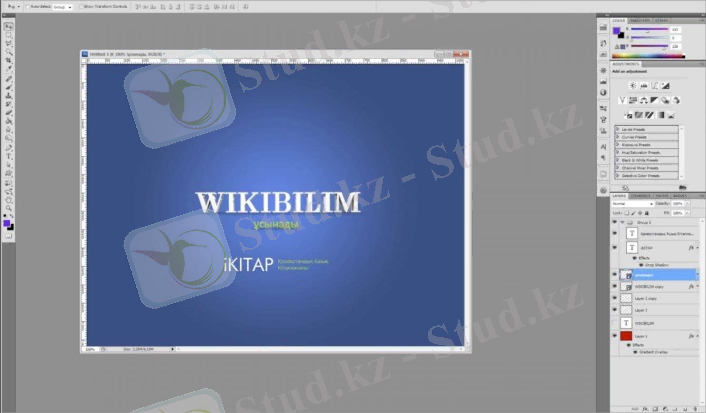Open the Auto-Select Group dropdown
The width and height of the screenshot is (706, 413).
[63, 7]
